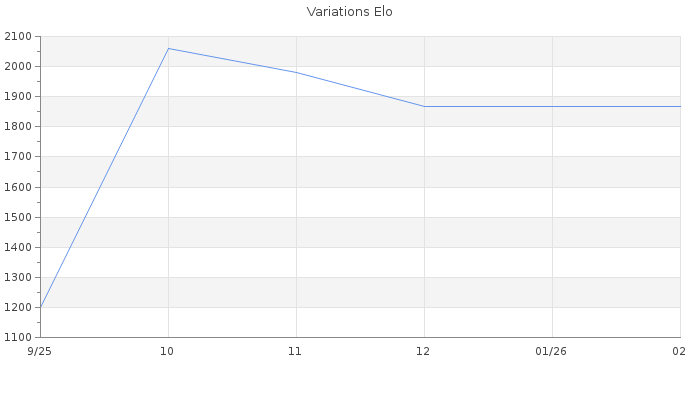700x400 pixels.
Task: Select the 1400 y-axis value
Action: point(17,247)
